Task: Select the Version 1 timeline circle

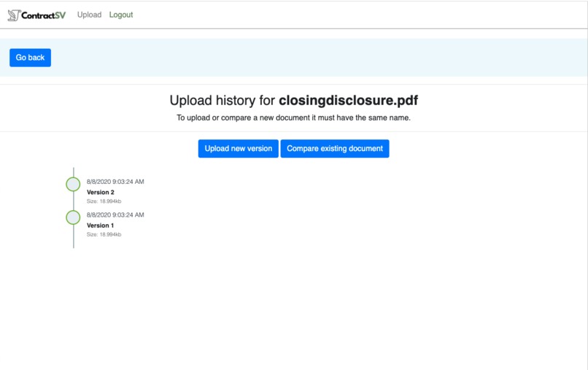Action: click(x=73, y=217)
